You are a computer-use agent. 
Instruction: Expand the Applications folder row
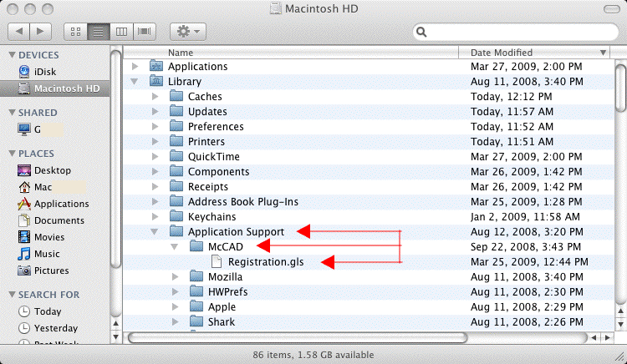(x=135, y=66)
